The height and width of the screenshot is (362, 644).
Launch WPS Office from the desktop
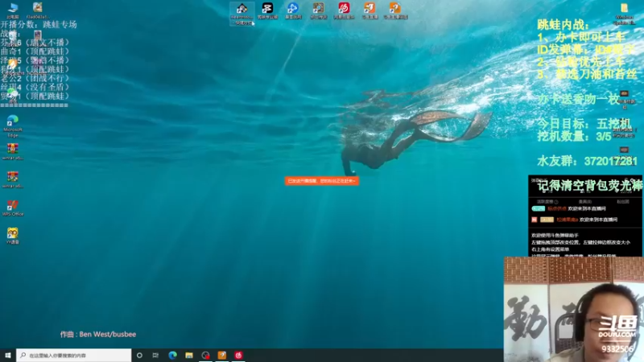tap(13, 208)
